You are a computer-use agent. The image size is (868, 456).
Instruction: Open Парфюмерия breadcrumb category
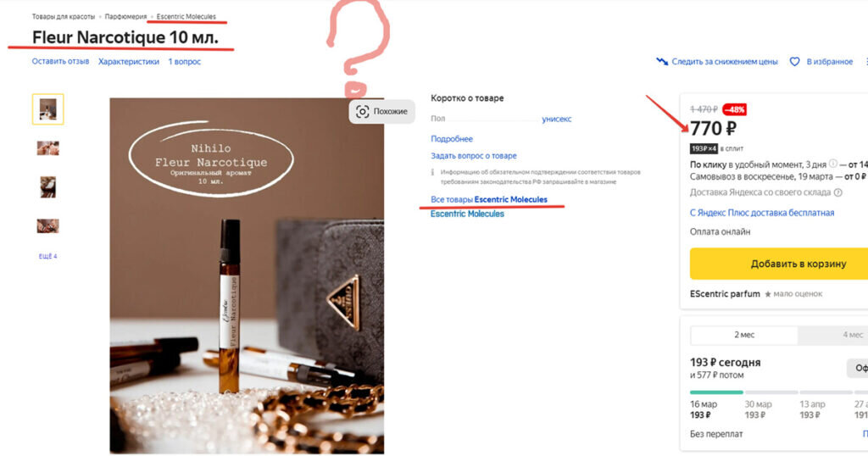(125, 17)
